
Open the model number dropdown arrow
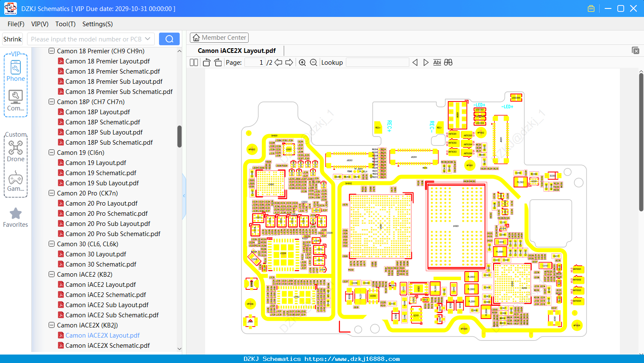click(148, 39)
